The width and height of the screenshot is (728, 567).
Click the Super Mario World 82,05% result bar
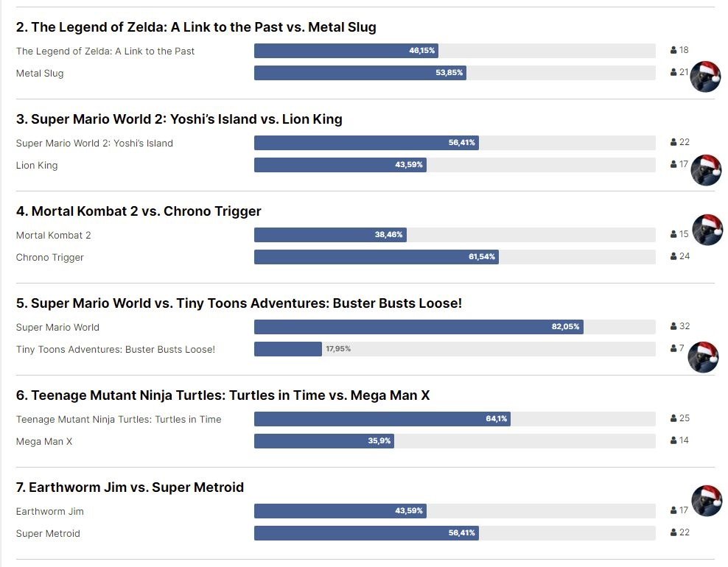pyautogui.click(x=419, y=327)
